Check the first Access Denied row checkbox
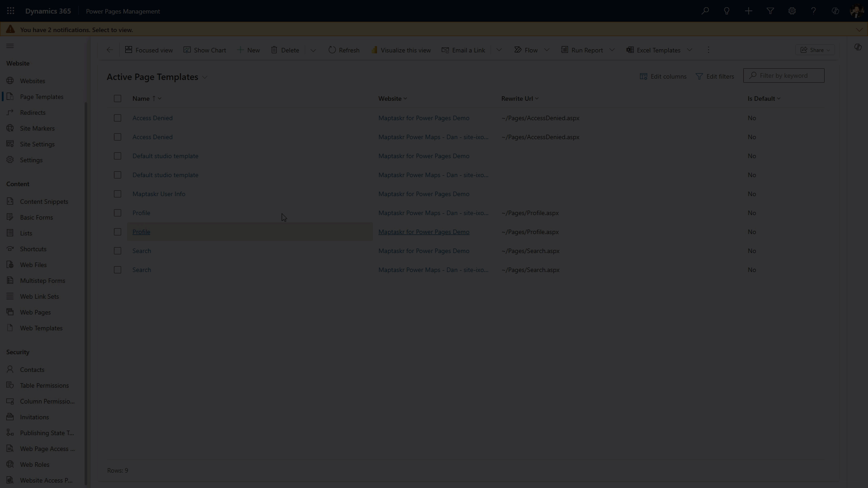This screenshot has height=488, width=868. click(118, 118)
